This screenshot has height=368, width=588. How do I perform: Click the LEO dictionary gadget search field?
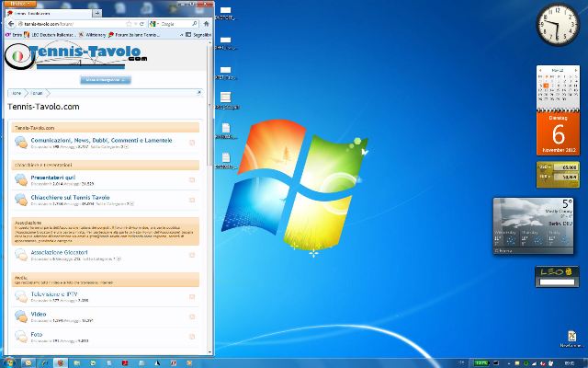(x=557, y=282)
